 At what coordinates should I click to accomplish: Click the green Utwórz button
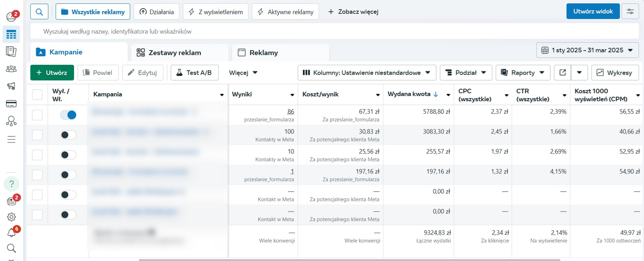[x=52, y=73]
